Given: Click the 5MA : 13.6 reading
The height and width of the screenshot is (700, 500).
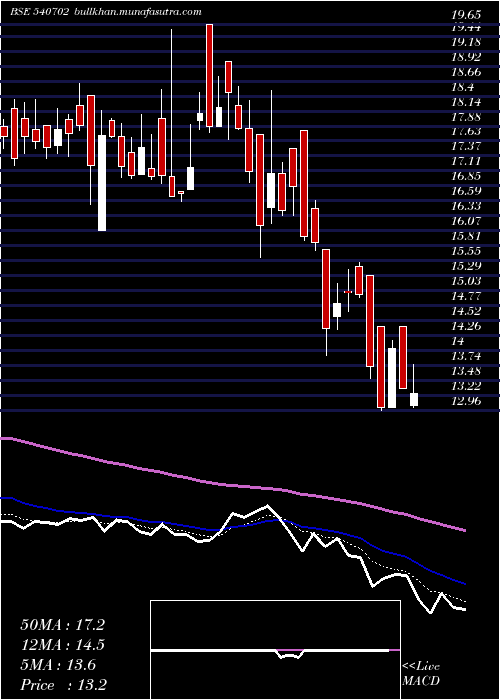Looking at the screenshot, I should coord(58,665).
